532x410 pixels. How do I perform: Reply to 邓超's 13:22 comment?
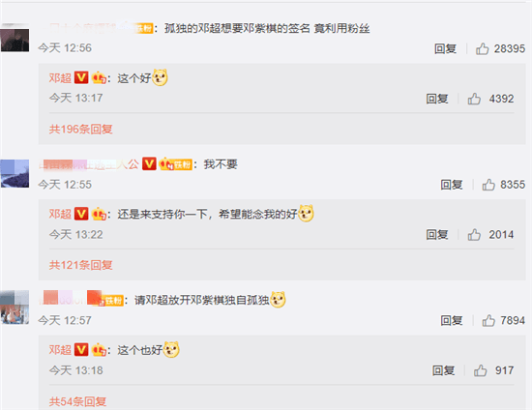[x=437, y=234]
